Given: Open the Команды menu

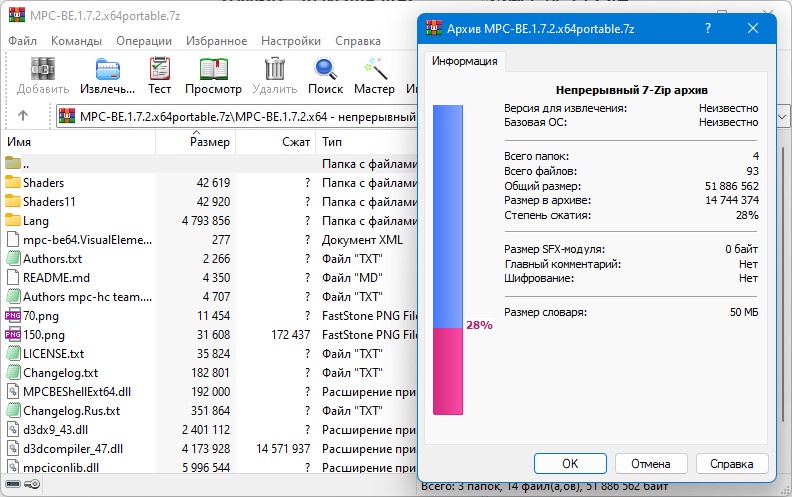Looking at the screenshot, I should (x=76, y=41).
